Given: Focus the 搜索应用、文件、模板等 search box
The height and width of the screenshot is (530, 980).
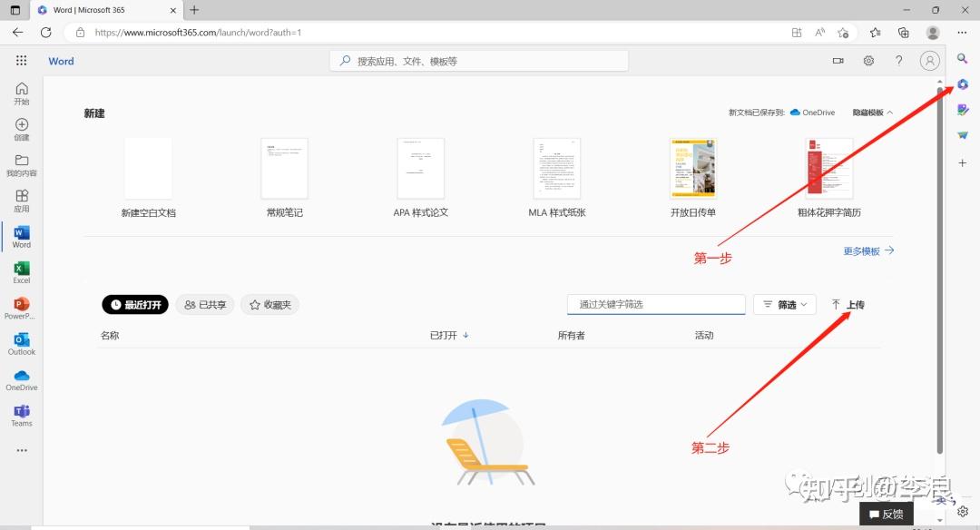Looking at the screenshot, I should pyautogui.click(x=479, y=61).
